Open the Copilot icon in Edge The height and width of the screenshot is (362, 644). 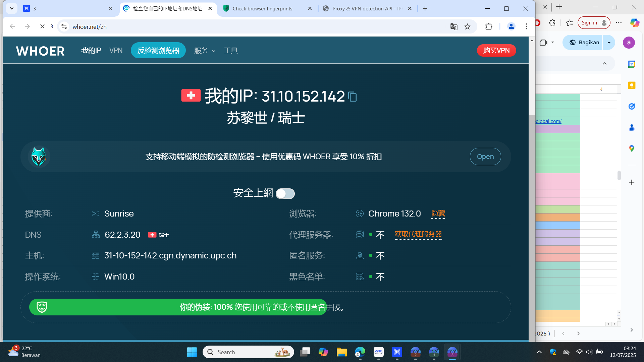[x=635, y=23]
